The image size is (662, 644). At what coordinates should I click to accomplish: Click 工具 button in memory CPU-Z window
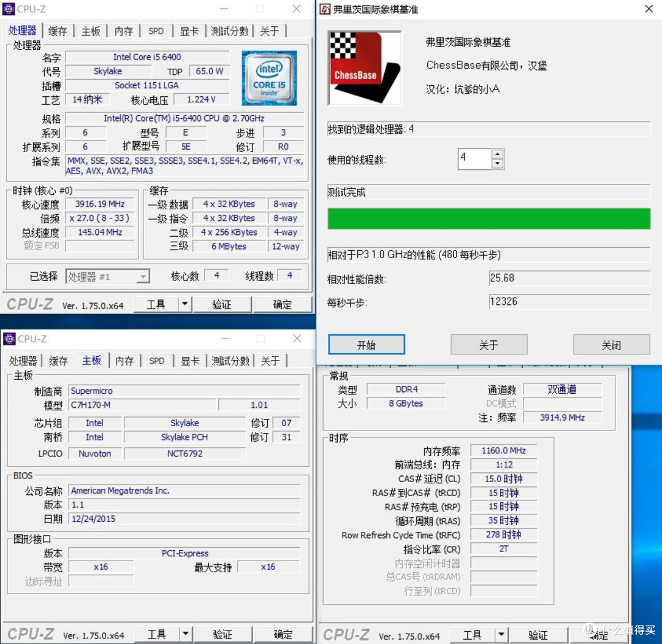(473, 635)
